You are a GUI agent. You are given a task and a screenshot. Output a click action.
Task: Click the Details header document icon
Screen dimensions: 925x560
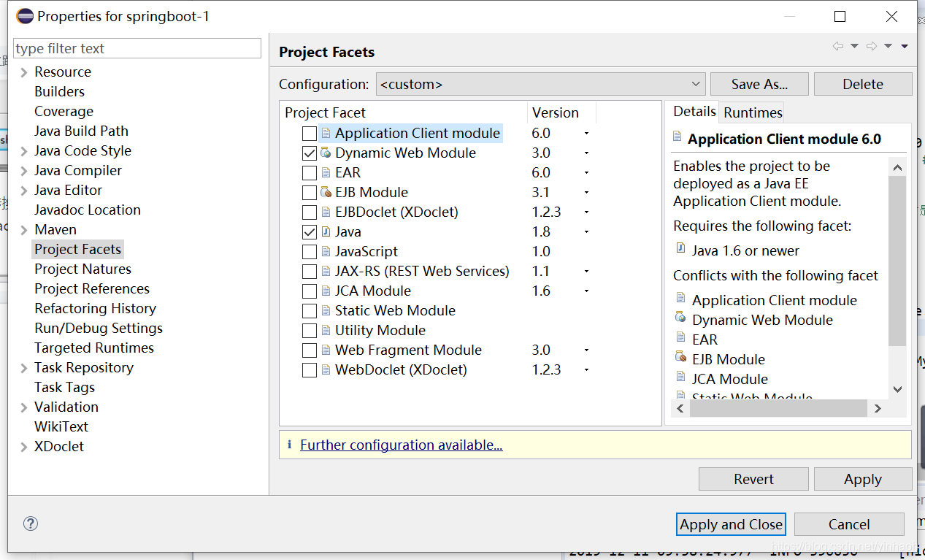(x=678, y=137)
